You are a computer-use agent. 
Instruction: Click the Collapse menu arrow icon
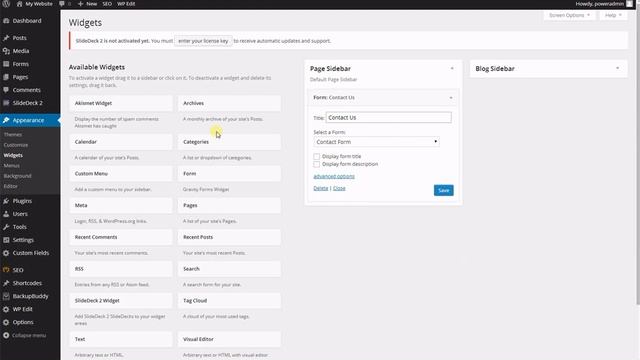6,335
